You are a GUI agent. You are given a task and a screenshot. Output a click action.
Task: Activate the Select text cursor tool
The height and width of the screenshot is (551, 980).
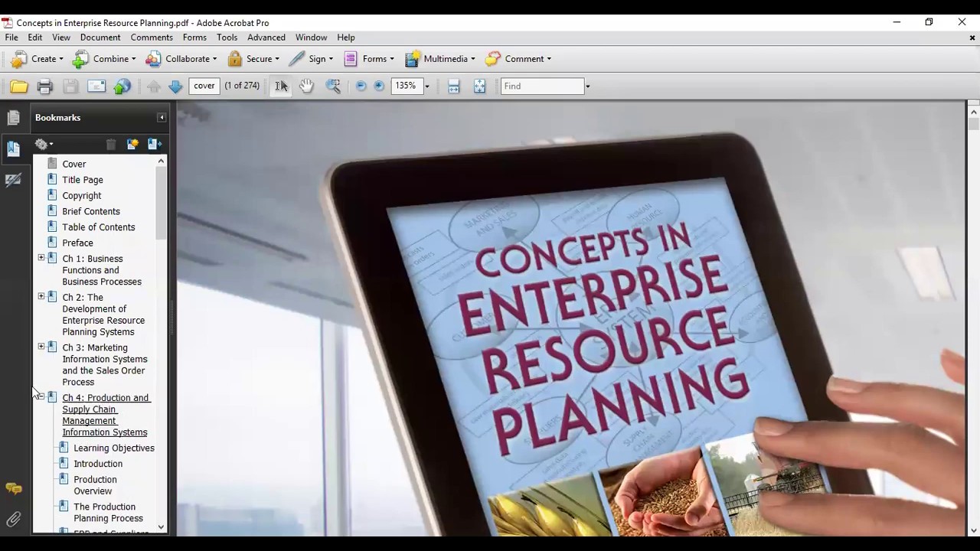pyautogui.click(x=282, y=86)
